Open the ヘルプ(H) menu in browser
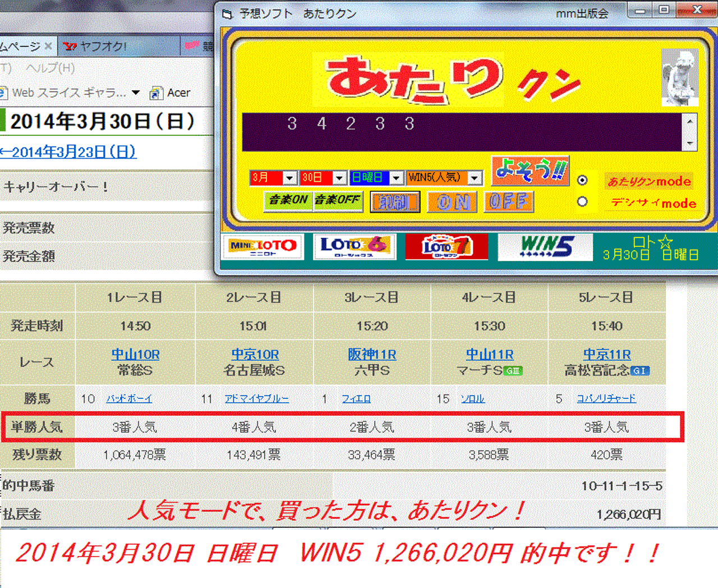The height and width of the screenshot is (588, 718). (50, 68)
